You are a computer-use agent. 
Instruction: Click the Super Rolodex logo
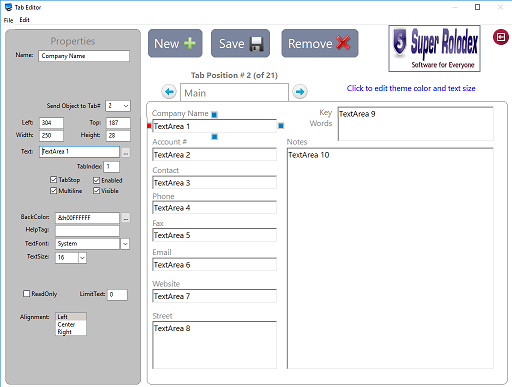(434, 48)
